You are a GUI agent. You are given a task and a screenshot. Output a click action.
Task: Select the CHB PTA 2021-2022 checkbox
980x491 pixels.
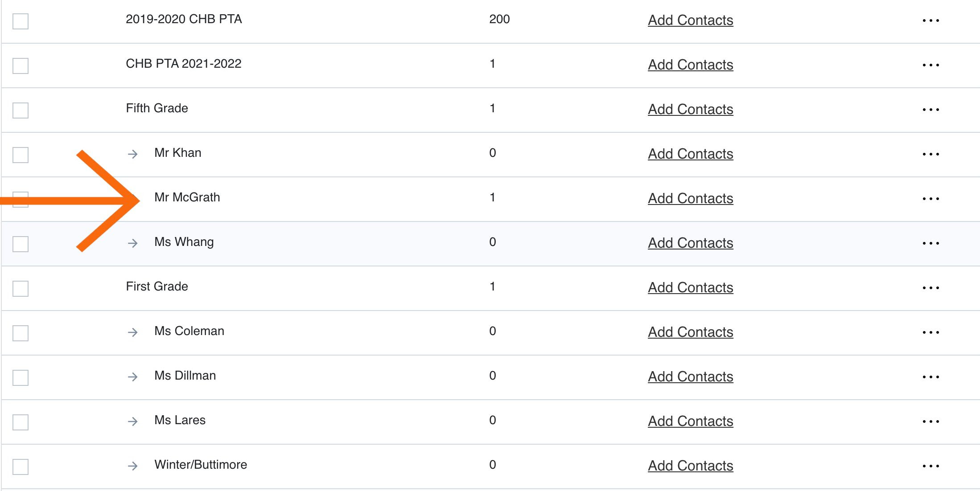tap(21, 66)
